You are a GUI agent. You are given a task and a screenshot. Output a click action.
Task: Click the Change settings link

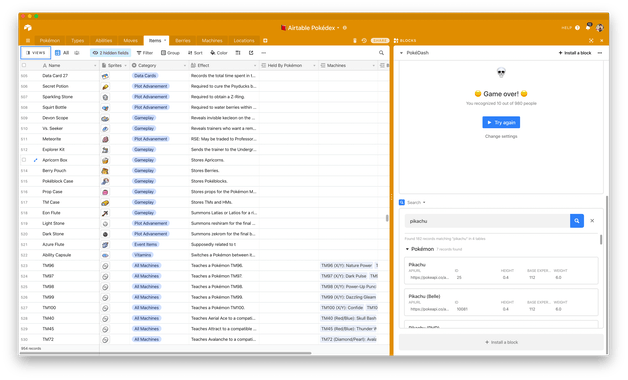coord(501,136)
